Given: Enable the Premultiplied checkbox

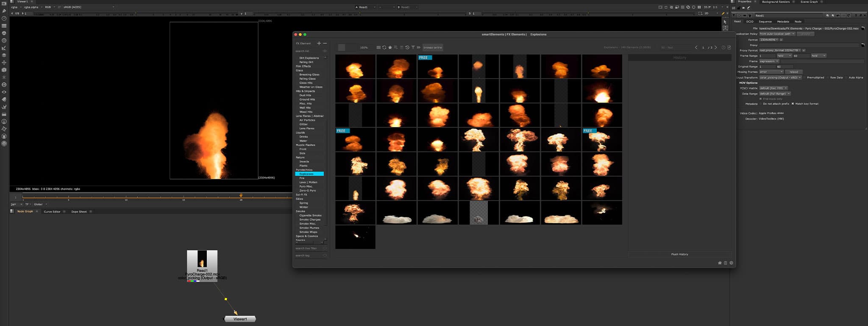Looking at the screenshot, I should tap(804, 78).
